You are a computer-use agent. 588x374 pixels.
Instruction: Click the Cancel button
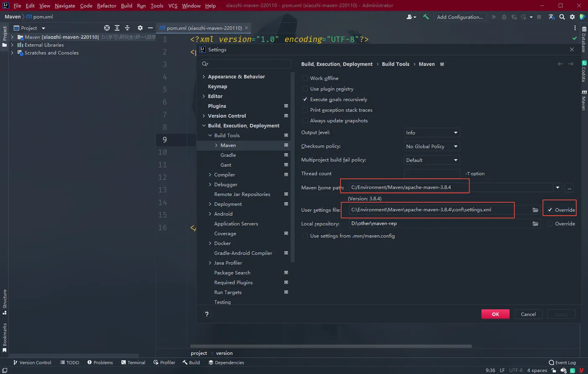(528, 314)
